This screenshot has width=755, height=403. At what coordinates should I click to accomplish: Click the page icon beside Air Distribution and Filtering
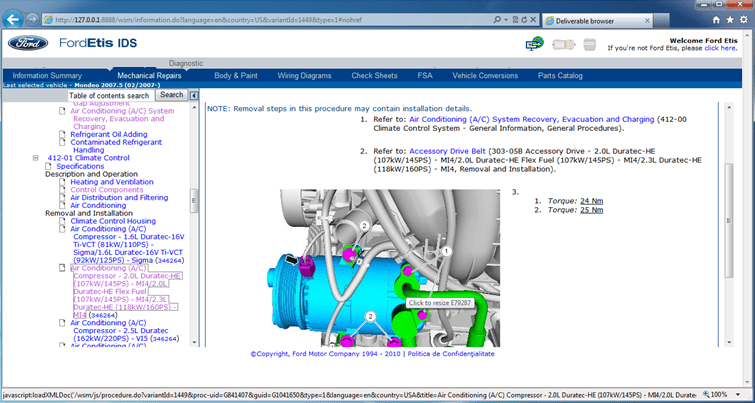pos(62,197)
